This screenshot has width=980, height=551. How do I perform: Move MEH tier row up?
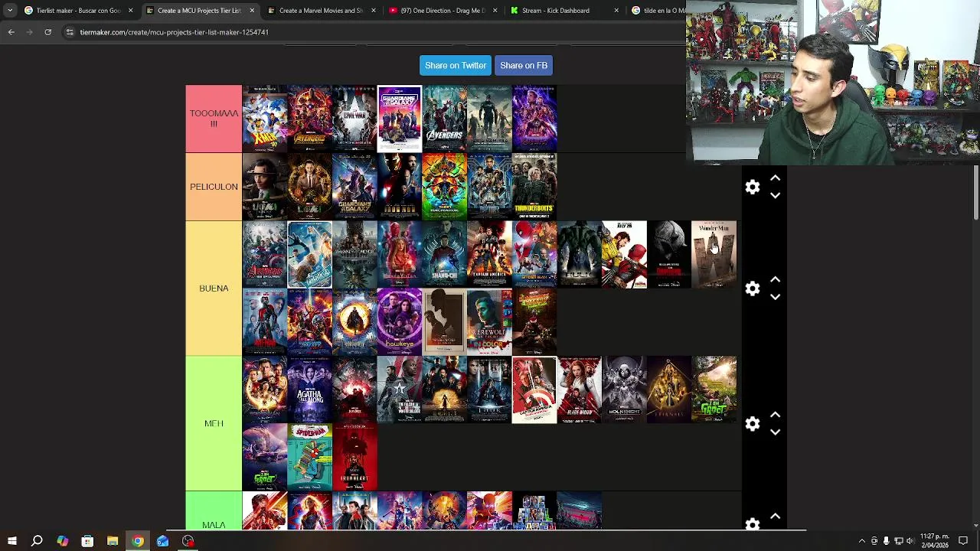coord(775,415)
